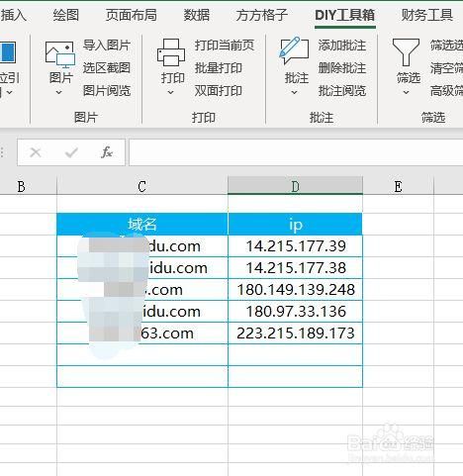Select cell with 180.149.139.248
The image size is (463, 476).
click(x=295, y=290)
